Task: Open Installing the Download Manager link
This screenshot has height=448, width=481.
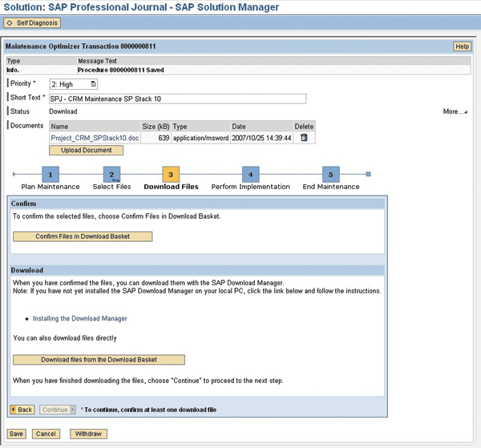Action: 79,319
